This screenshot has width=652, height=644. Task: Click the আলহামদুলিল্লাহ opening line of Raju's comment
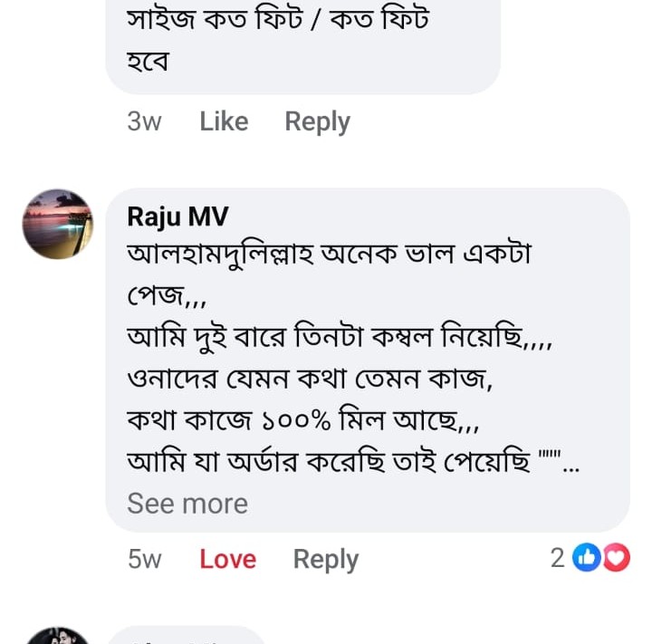click(329, 255)
